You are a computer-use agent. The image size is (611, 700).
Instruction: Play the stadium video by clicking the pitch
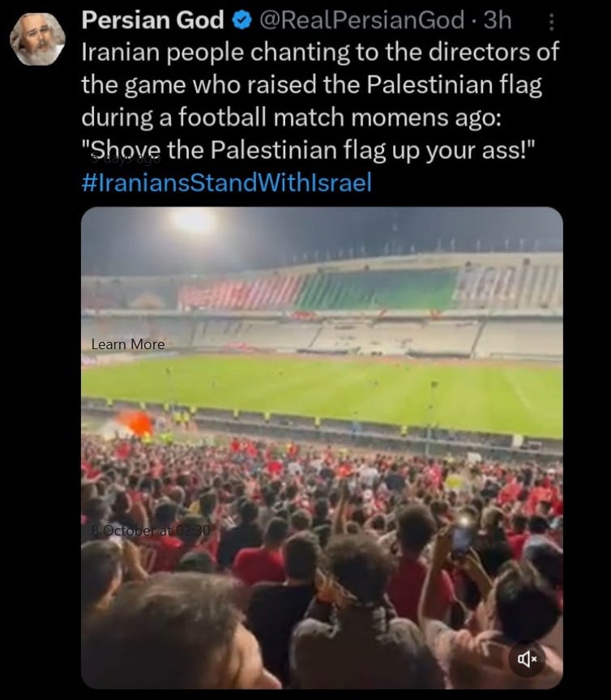pos(322,393)
